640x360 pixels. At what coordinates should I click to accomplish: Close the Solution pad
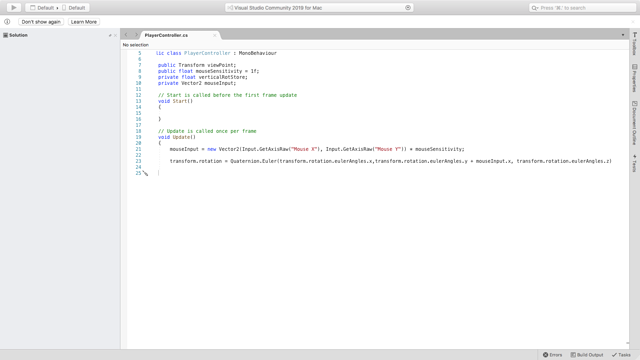pos(115,36)
